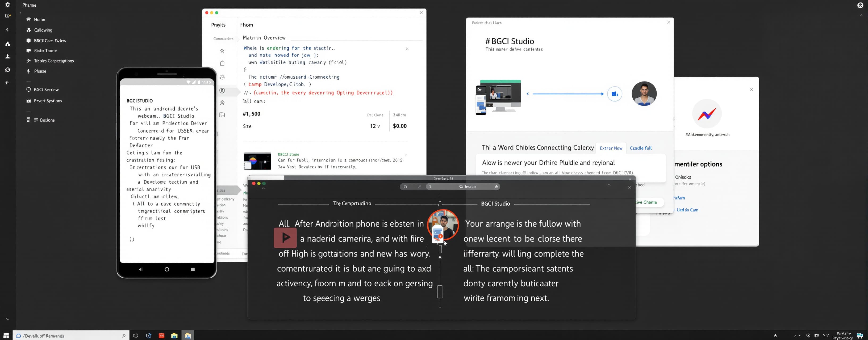Click the upper handle on the vertical slider

[x=440, y=249]
